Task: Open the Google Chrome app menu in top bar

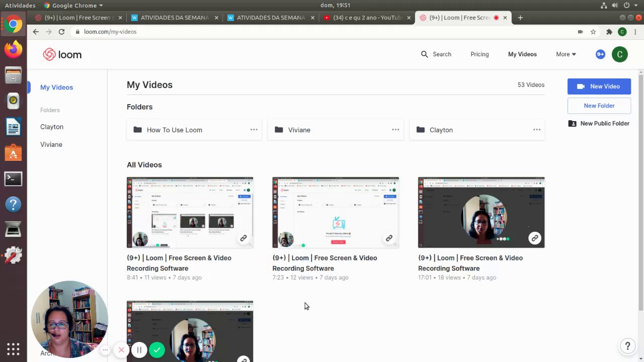Action: [x=73, y=6]
